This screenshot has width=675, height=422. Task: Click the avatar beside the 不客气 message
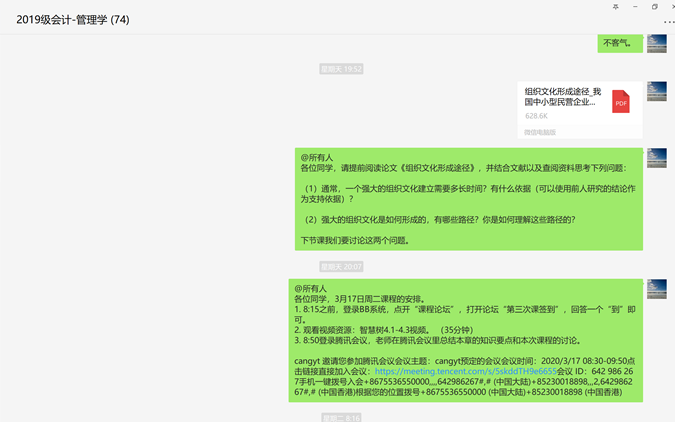point(656,43)
